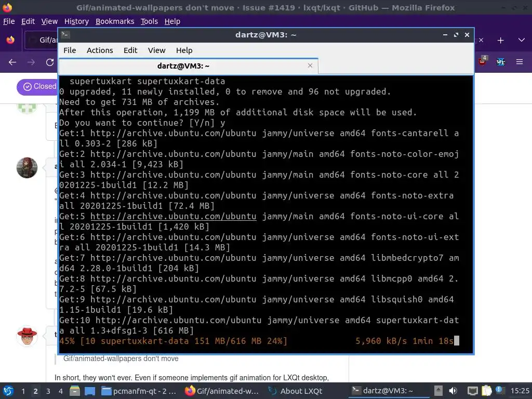Open Firefox Help menu
Screen dimensions: 532x399
tap(172, 21)
